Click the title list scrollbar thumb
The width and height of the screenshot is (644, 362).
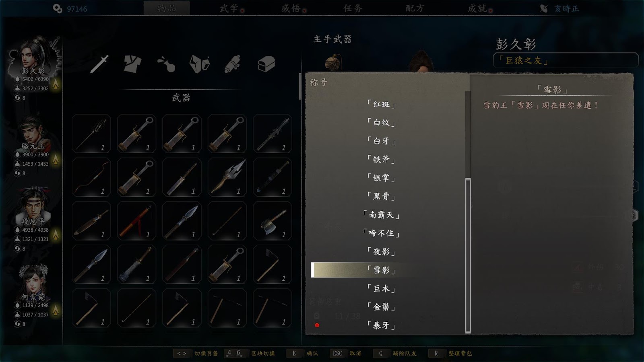pyautogui.click(x=468, y=255)
